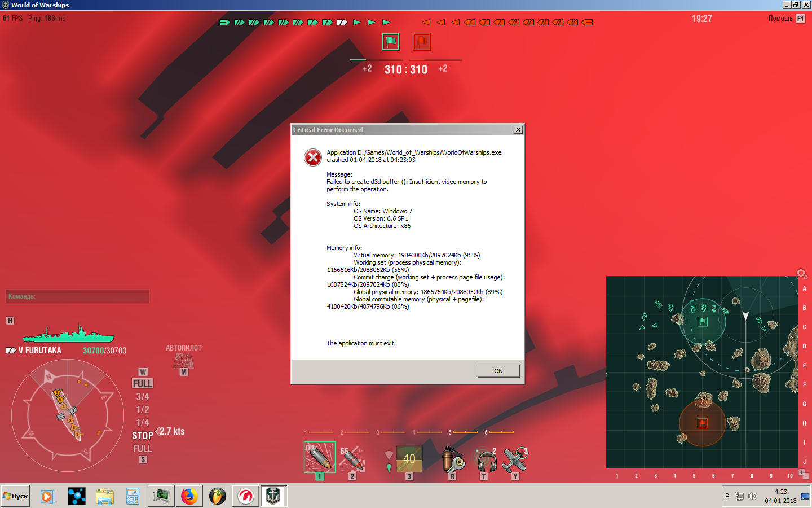Click the green team base flag icon

(391, 42)
